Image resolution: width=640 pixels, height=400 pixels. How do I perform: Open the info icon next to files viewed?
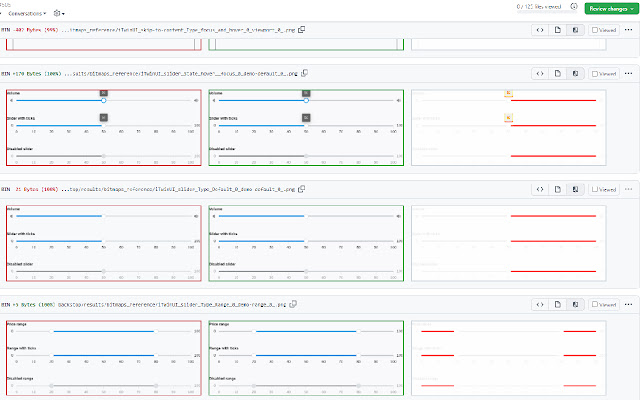[x=573, y=7]
